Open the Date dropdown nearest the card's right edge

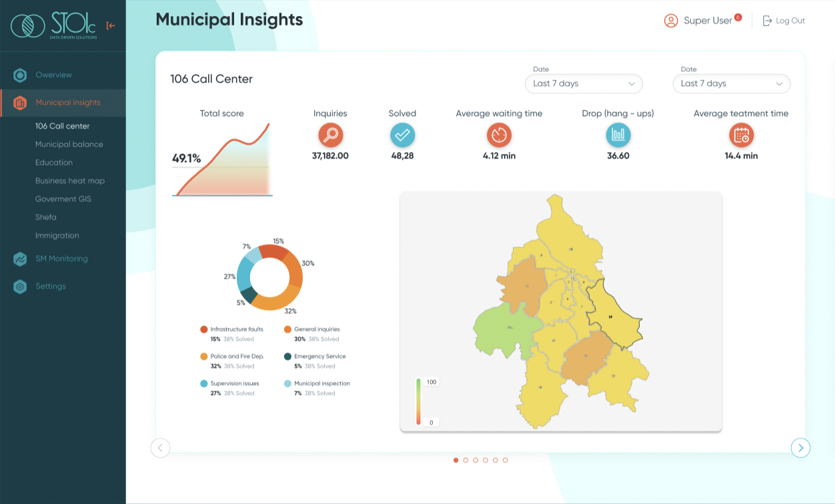tap(732, 83)
